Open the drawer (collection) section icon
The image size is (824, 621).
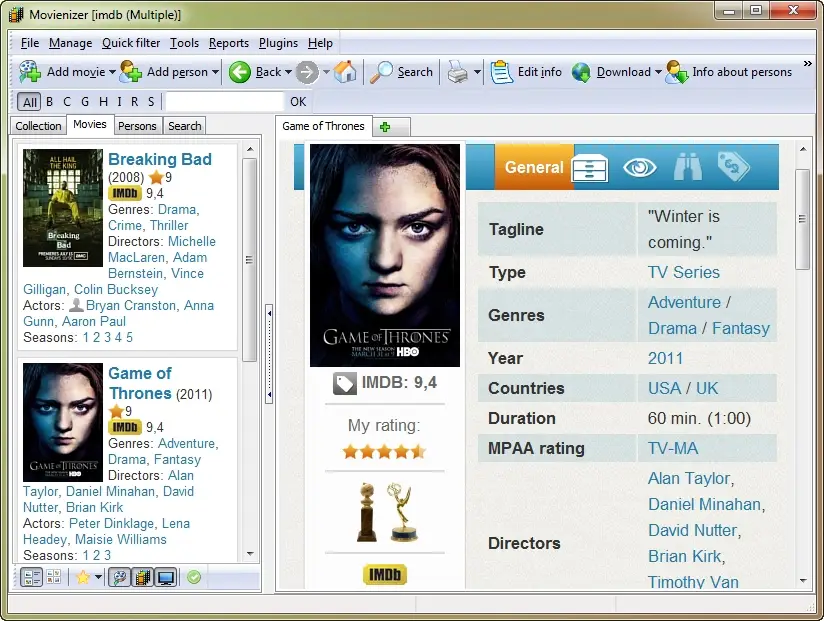590,168
